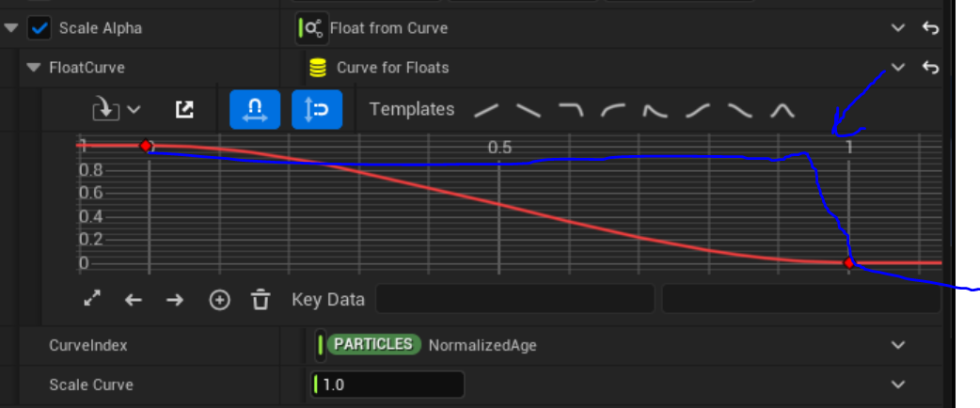The width and height of the screenshot is (980, 408).
Task: Select the red curve key at time 1
Action: pyautogui.click(x=848, y=263)
